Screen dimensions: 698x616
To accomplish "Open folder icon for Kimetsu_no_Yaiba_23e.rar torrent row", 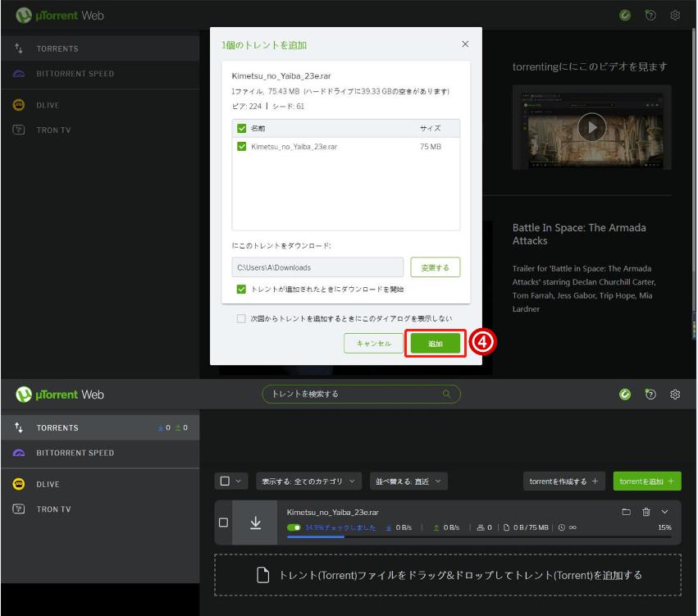I will [x=627, y=512].
